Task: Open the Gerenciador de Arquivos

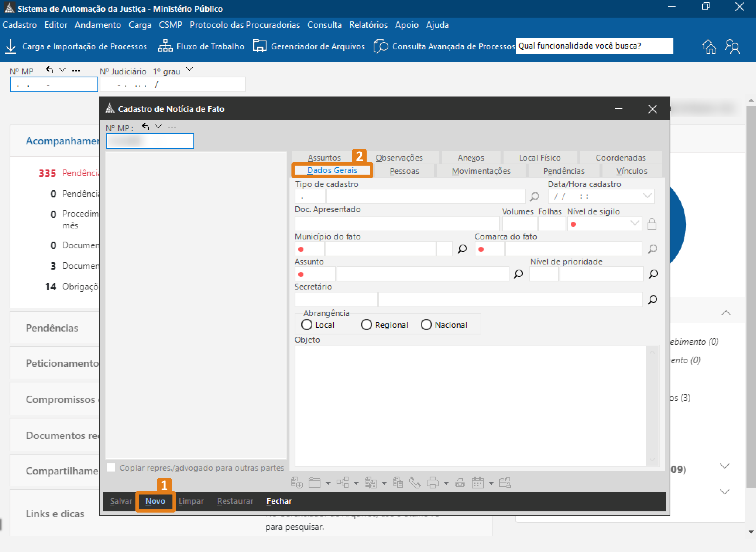Action: [x=309, y=46]
